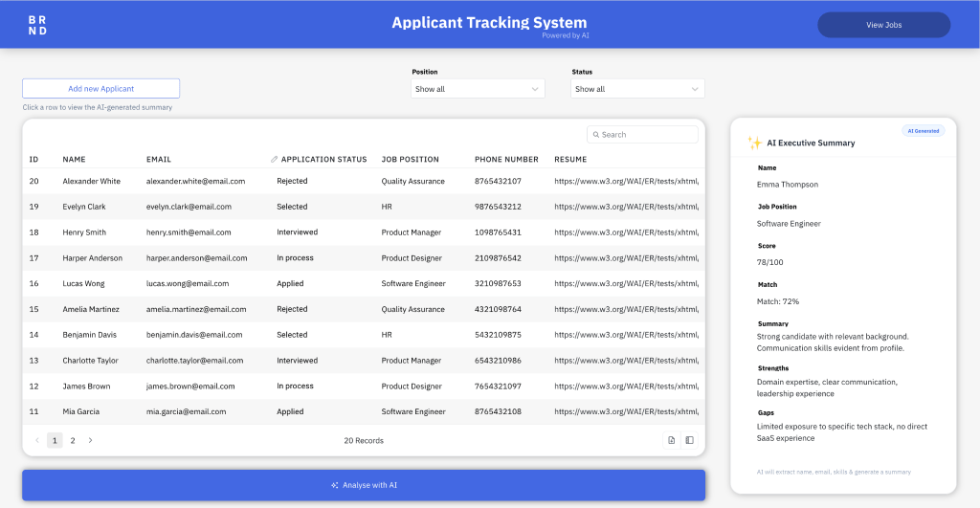This screenshot has width=980, height=508.
Task: Click email lucas.wong@email.com
Action: click(x=188, y=284)
